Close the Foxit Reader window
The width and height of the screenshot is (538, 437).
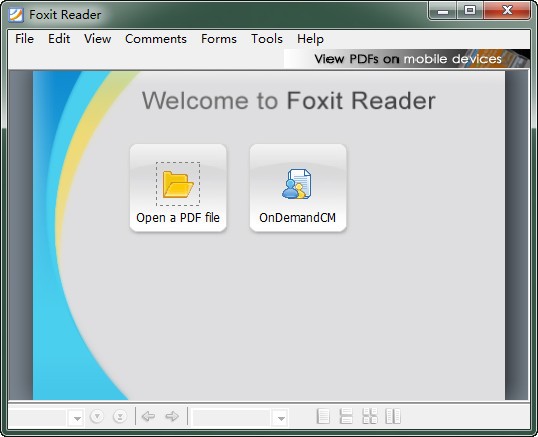pos(507,11)
